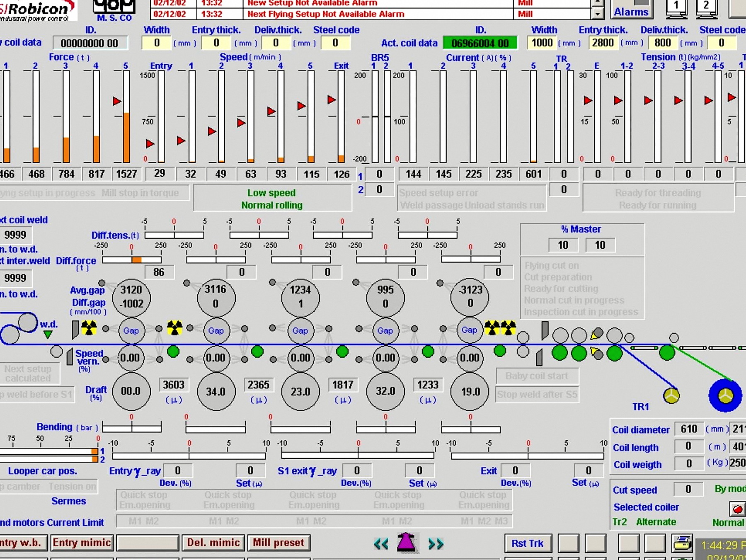The image size is (746, 560).
Task: Open the Gap control under reading 1234
Action: pyautogui.click(x=300, y=331)
